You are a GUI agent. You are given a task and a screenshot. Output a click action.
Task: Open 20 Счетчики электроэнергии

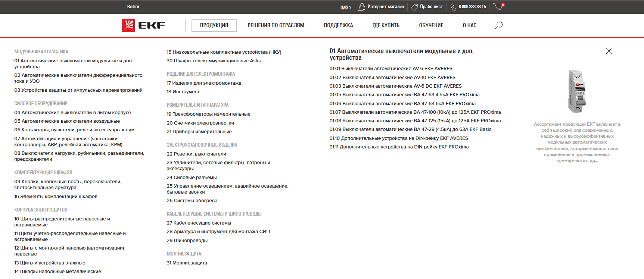(200, 123)
